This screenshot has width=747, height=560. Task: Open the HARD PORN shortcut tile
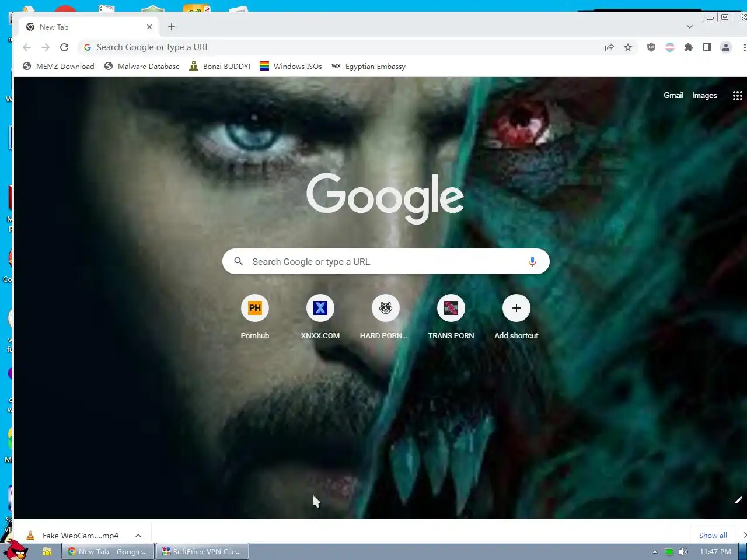coord(386,317)
